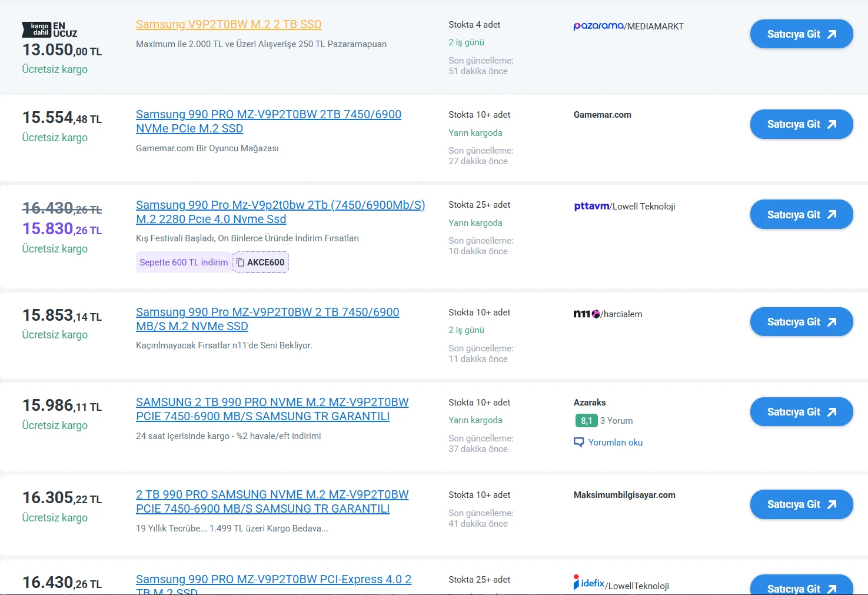The image size is (868, 595).
Task: Go to seller for the Pazarama MEDIAMARKT offer
Action: coord(802,34)
